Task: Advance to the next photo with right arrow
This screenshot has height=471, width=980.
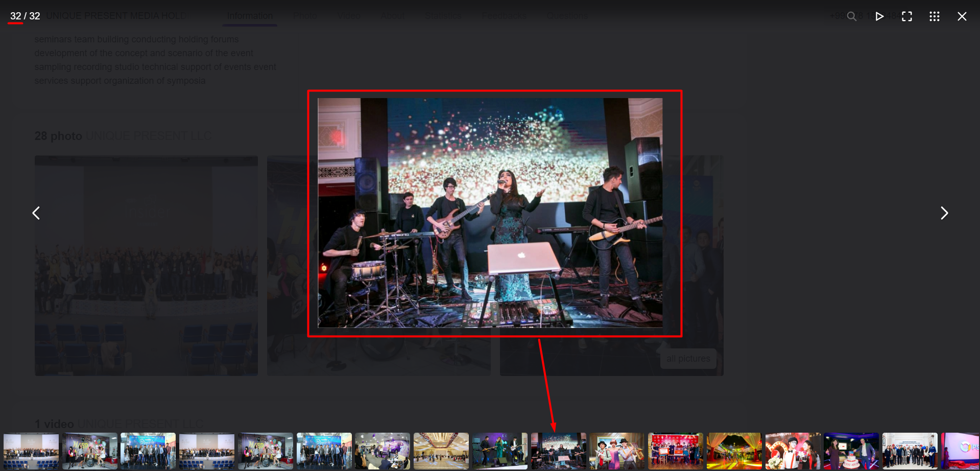Action: [944, 213]
